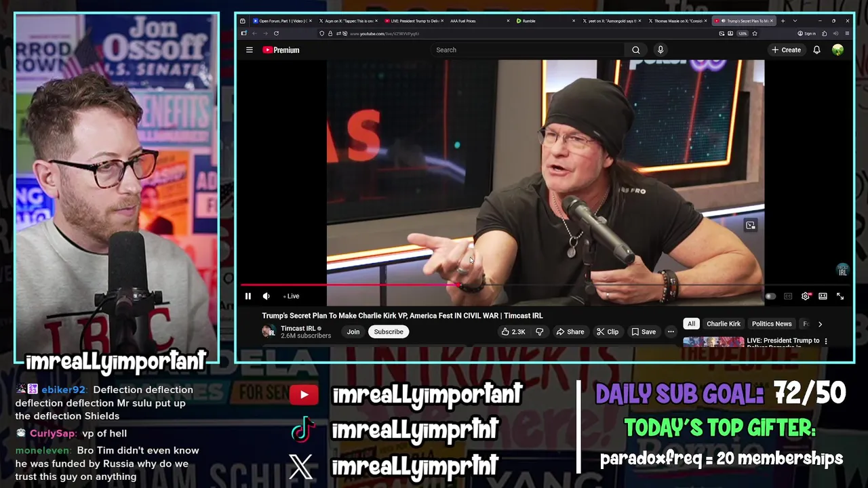Viewport: 868px width, 488px height.
Task: Switch to the yeet on X browser tab
Action: pyautogui.click(x=610, y=21)
